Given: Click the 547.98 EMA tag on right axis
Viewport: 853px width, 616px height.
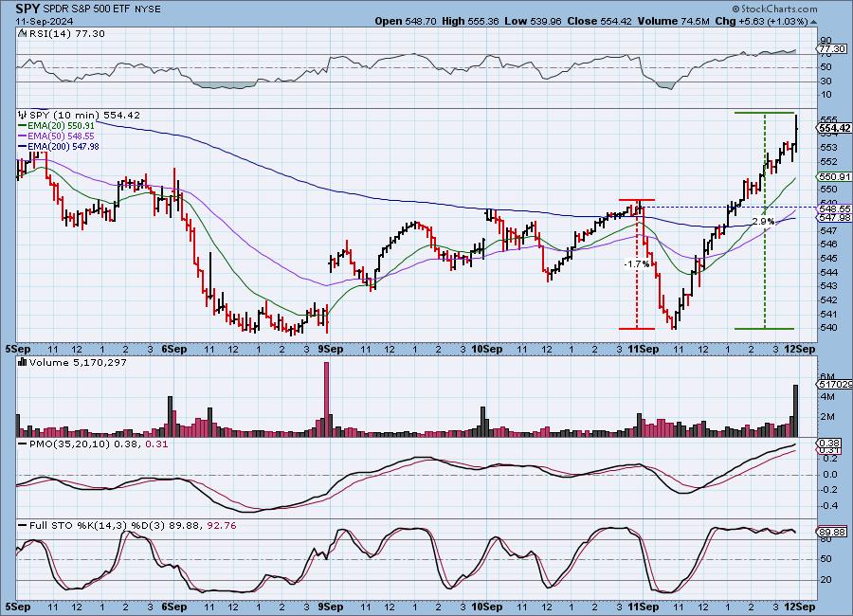Looking at the screenshot, I should [834, 217].
